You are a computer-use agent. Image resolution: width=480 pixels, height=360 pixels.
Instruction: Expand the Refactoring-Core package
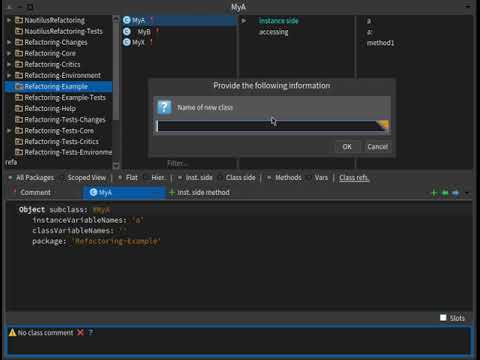click(9, 53)
